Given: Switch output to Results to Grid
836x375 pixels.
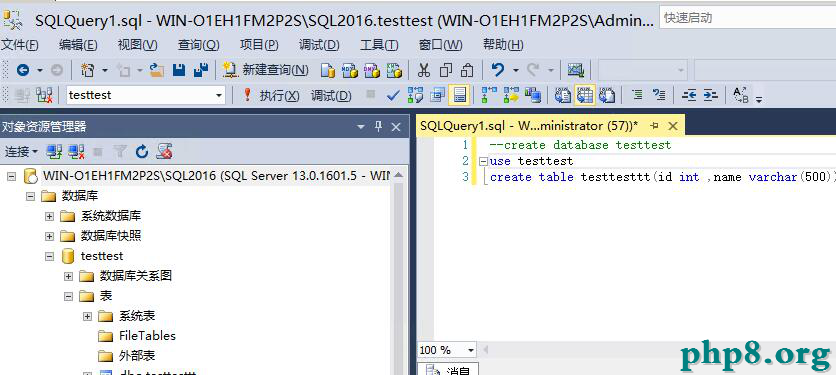Looking at the screenshot, I should point(584,95).
